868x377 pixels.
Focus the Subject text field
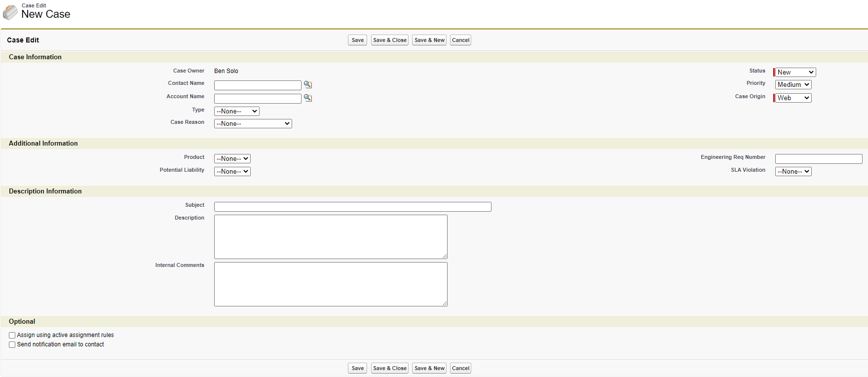(352, 207)
